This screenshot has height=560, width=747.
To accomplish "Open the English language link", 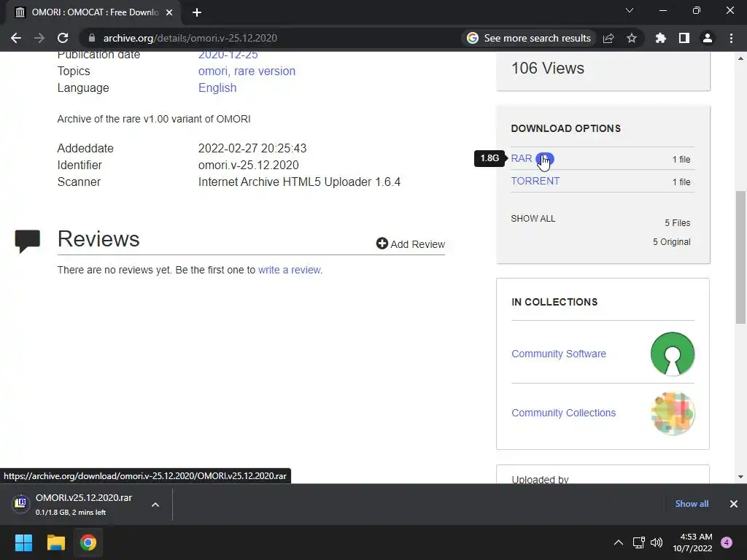I will click(x=217, y=88).
